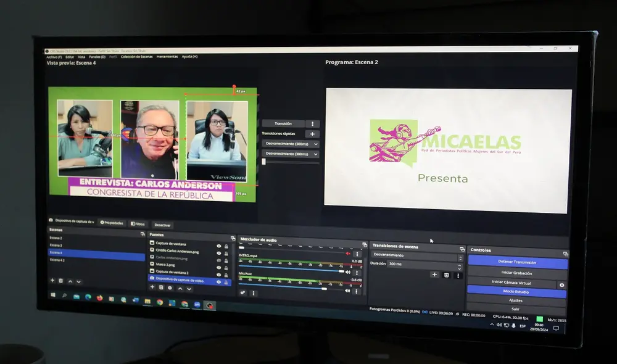Open audio mixer advanced settings gear
The width and height of the screenshot is (617, 364).
(242, 293)
